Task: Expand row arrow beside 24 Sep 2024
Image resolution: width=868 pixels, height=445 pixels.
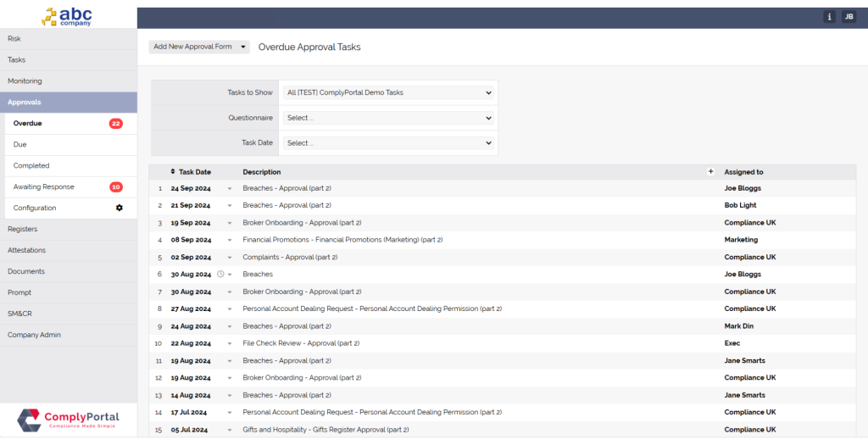Action: [229, 188]
